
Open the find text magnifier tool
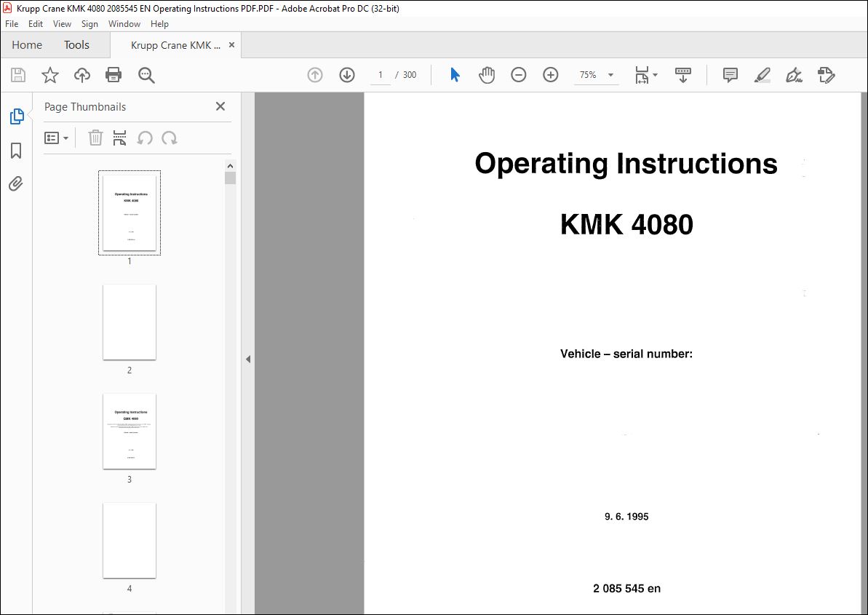[x=146, y=75]
